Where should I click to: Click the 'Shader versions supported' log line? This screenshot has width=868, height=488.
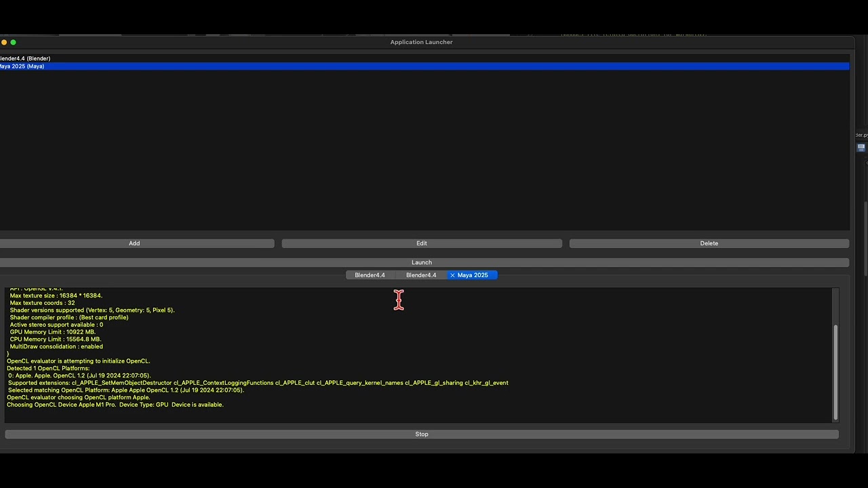92,310
